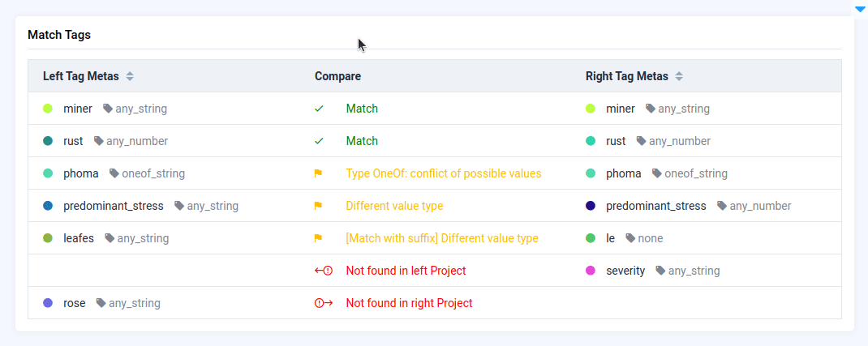
Task: Click the checkmark icon in rust row
Action: pos(319,141)
